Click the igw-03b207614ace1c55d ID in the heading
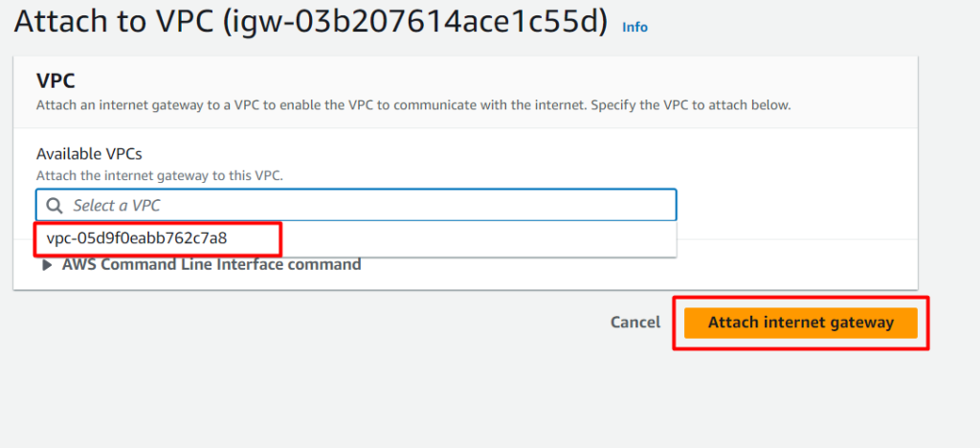 click(414, 23)
